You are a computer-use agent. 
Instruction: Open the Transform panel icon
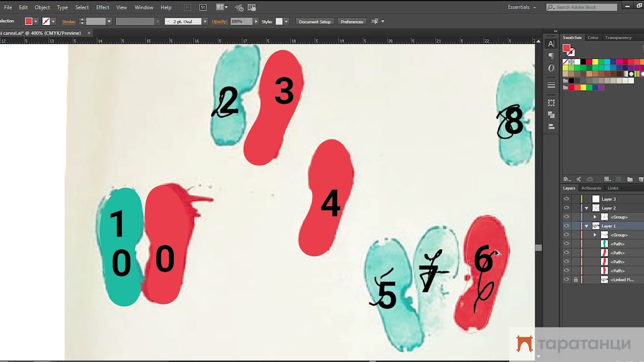551,103
